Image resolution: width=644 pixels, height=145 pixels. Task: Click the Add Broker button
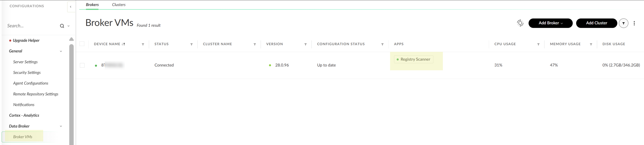click(x=550, y=23)
